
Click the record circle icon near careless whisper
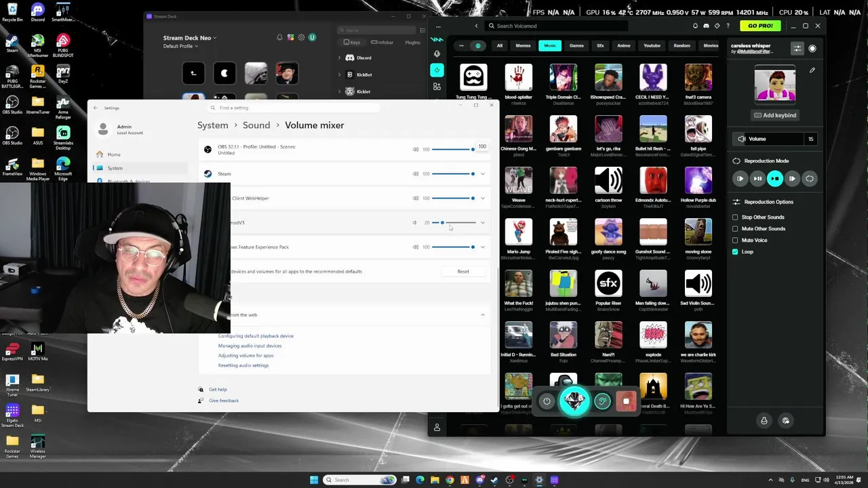812,48
